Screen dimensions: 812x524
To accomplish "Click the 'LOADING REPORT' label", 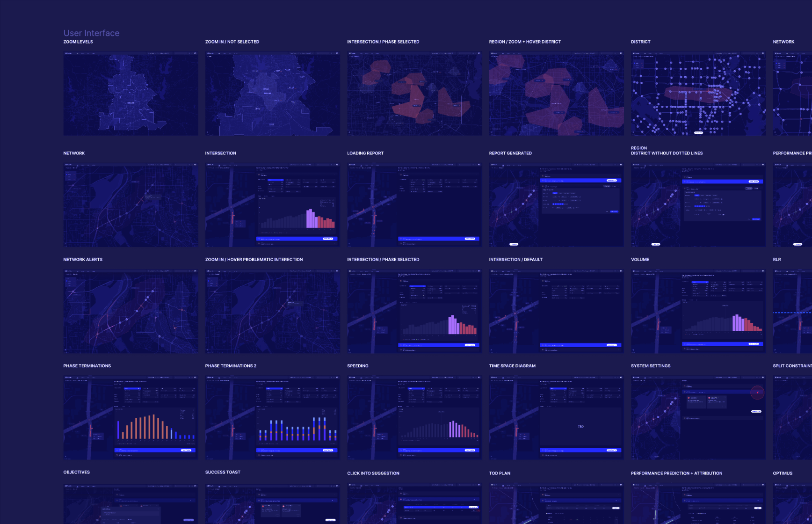I will (365, 153).
